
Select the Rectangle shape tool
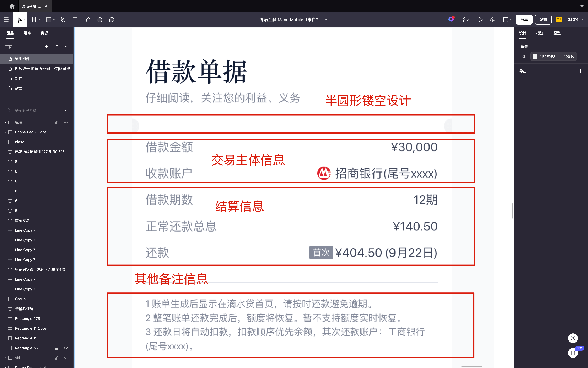coord(49,20)
